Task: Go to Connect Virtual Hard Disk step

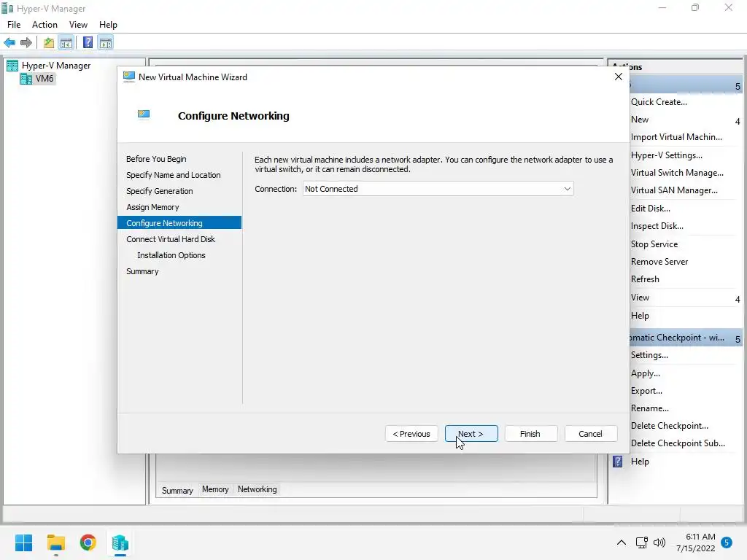Action: pyautogui.click(x=171, y=239)
